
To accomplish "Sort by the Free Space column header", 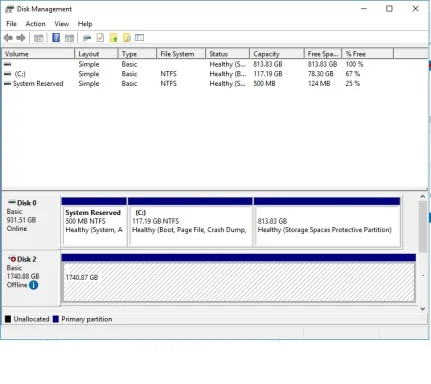I will tap(323, 54).
